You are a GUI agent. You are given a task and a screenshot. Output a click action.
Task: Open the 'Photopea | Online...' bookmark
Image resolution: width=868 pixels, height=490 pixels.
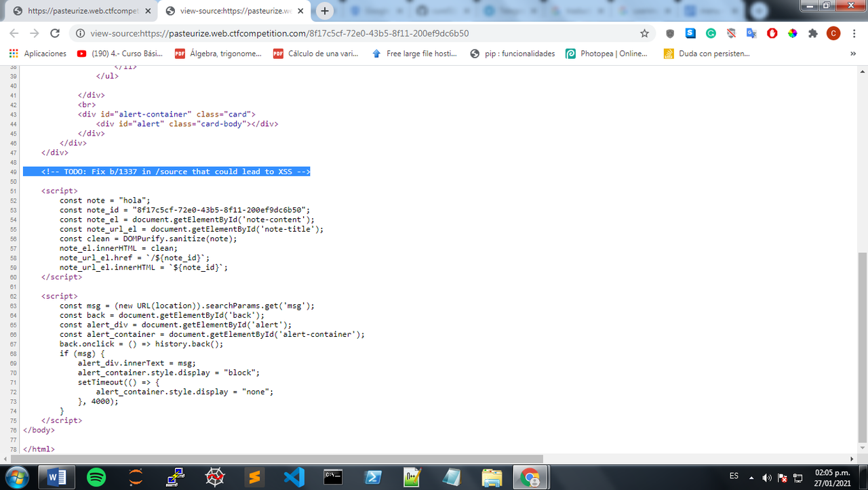pyautogui.click(x=608, y=54)
